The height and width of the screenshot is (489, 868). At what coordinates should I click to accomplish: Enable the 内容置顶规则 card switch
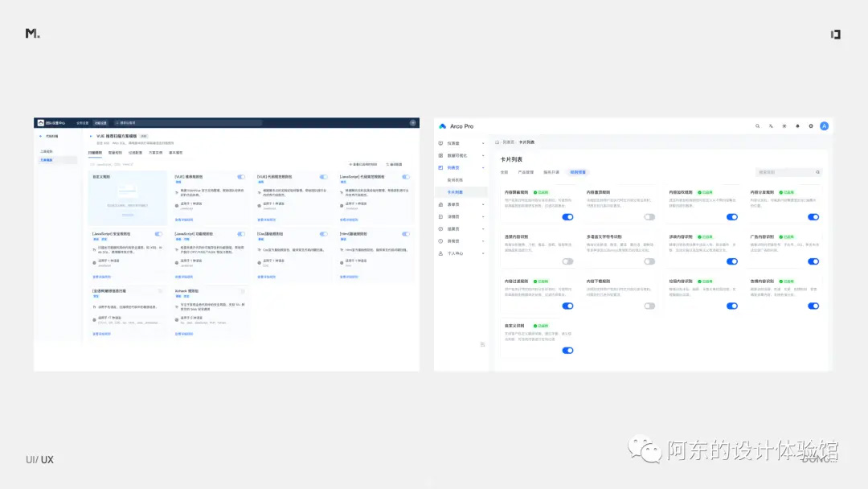pos(649,217)
